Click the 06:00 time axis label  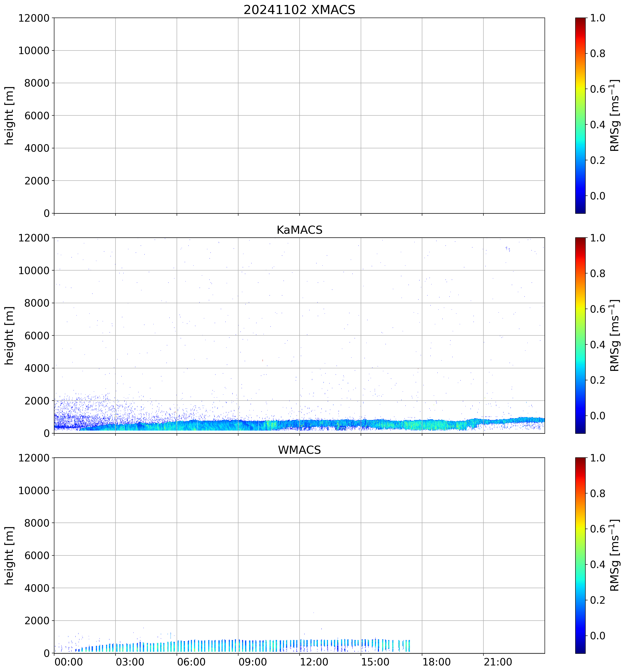coord(191,662)
